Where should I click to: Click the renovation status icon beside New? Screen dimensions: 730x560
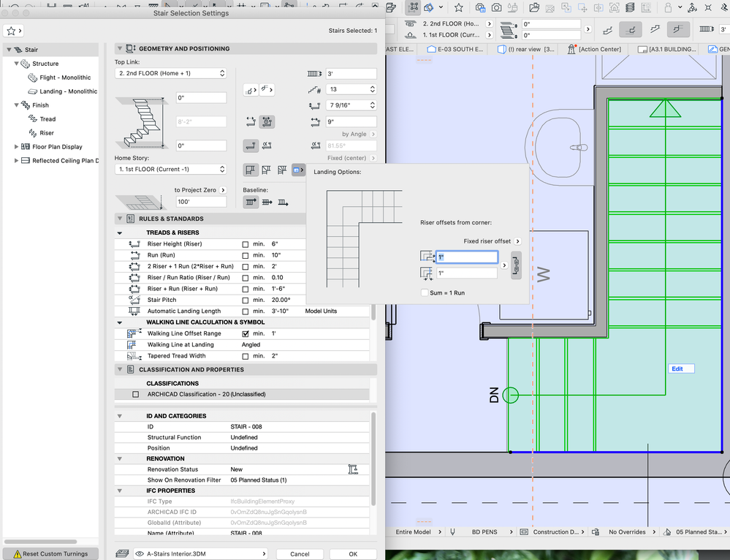pyautogui.click(x=354, y=469)
